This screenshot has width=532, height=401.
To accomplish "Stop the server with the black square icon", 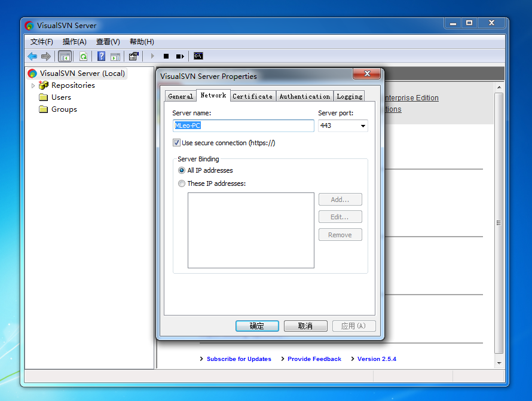I will coord(166,56).
